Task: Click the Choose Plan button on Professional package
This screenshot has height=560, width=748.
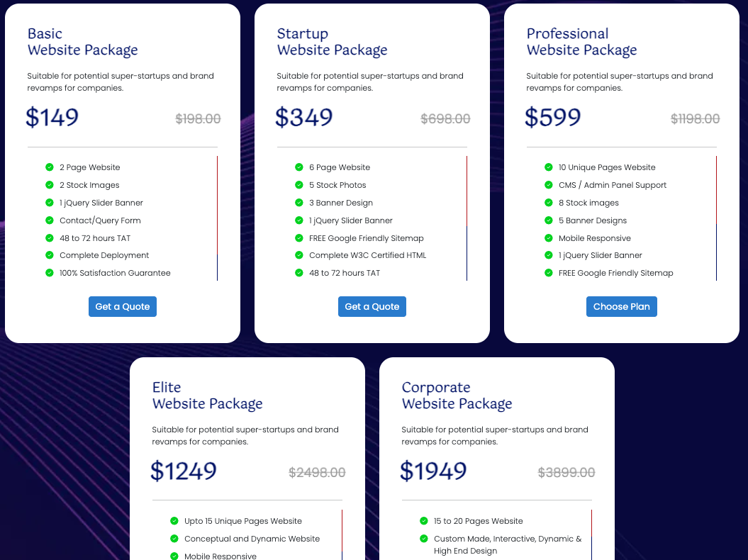Action: (622, 307)
